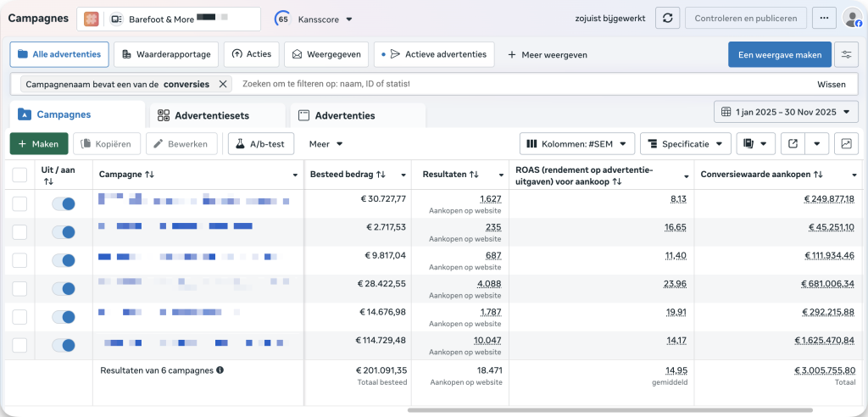Open the date range picker

(x=786, y=112)
